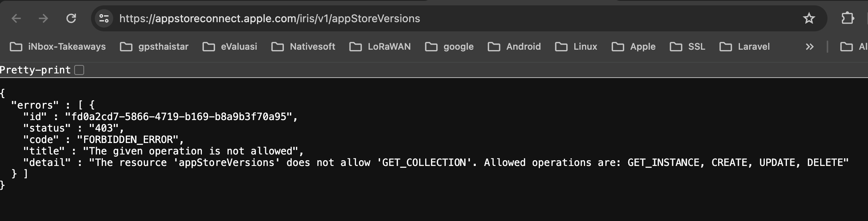Image resolution: width=868 pixels, height=221 pixels.
Task: Click the google bookmark folder
Action: click(449, 47)
